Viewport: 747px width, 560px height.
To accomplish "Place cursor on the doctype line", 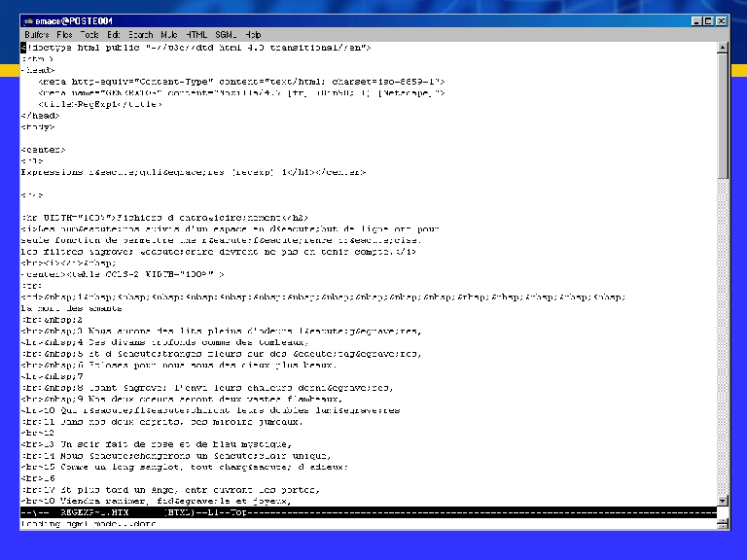I will point(195,47).
